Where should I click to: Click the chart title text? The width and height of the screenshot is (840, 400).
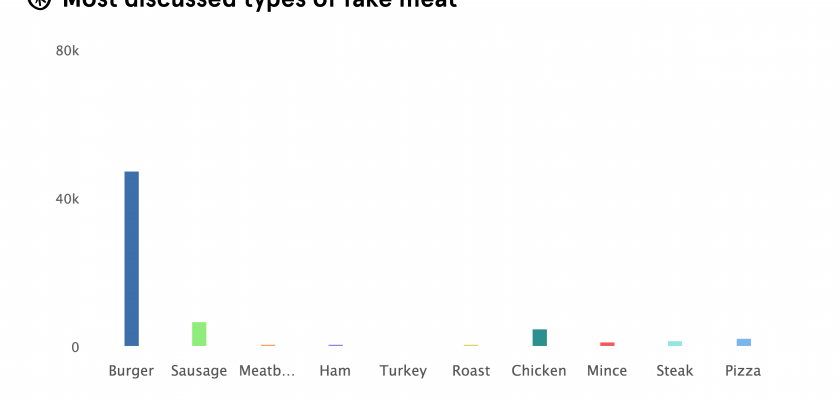[x=260, y=4]
